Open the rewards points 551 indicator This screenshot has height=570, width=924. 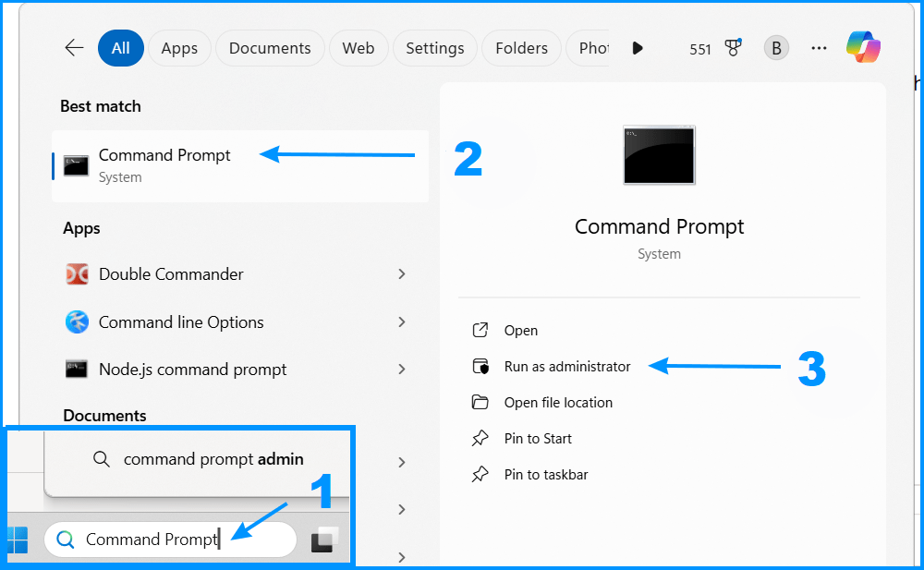point(700,50)
